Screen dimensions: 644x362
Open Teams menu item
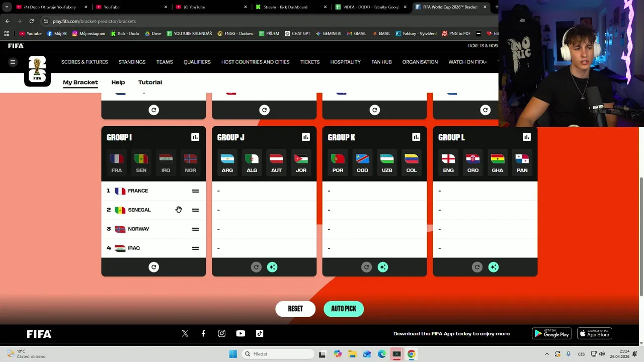click(165, 62)
